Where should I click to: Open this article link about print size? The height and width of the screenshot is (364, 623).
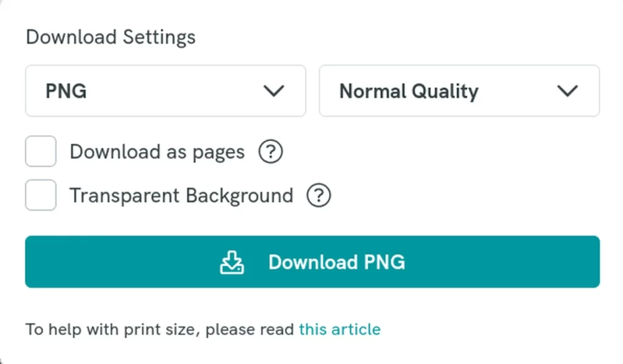[x=340, y=329]
